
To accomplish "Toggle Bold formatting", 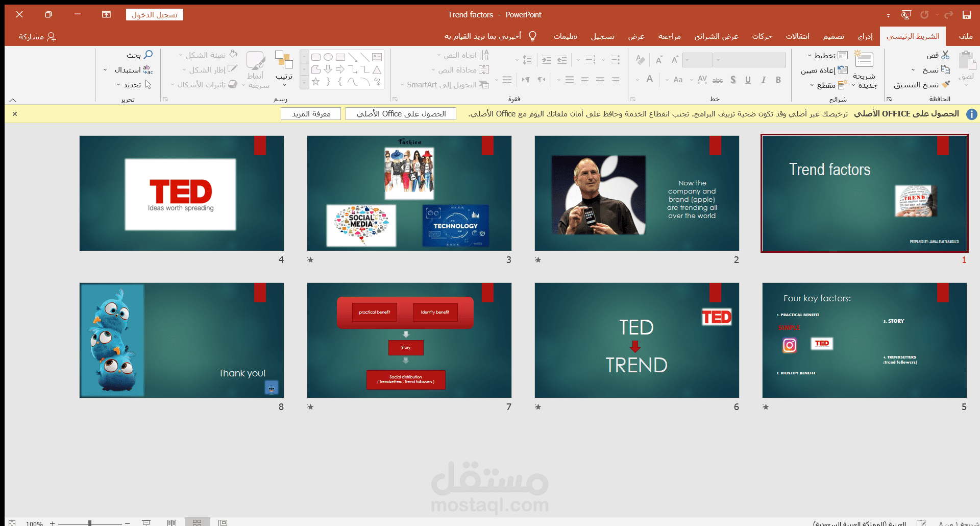I will click(x=778, y=80).
